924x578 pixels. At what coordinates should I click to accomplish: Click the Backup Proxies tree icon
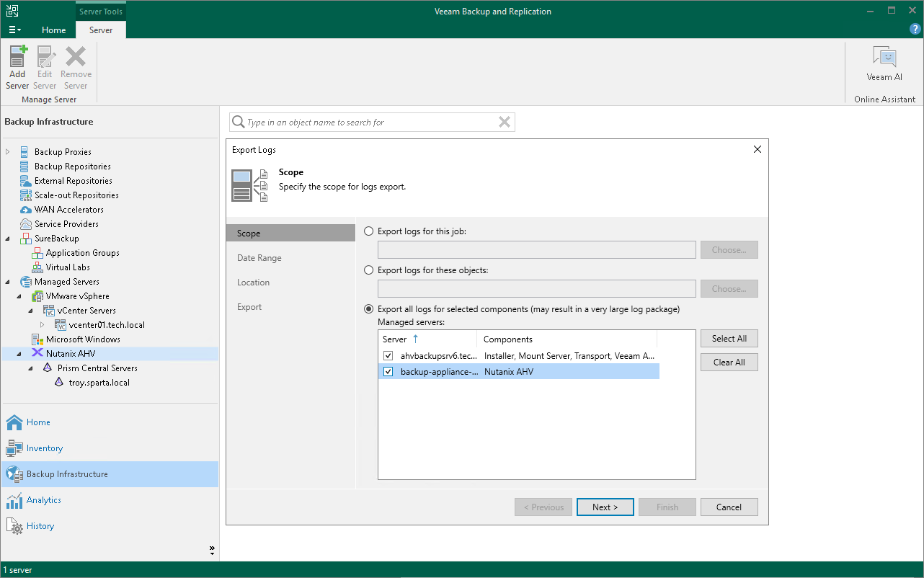[x=25, y=152]
